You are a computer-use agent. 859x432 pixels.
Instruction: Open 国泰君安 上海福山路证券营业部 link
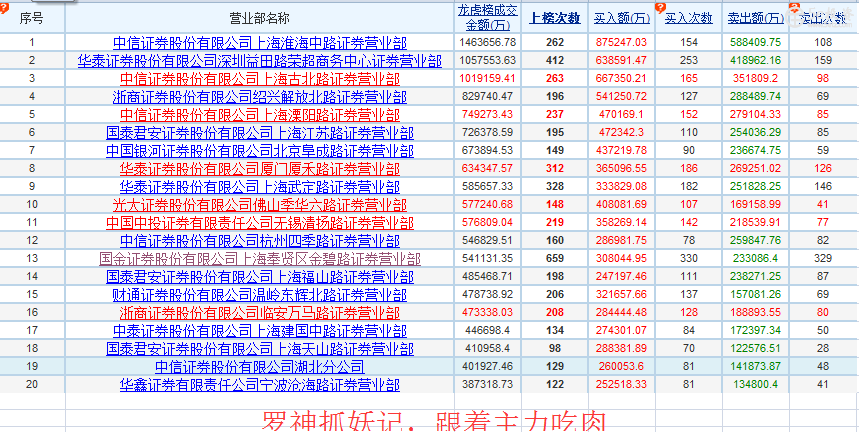tap(260, 277)
